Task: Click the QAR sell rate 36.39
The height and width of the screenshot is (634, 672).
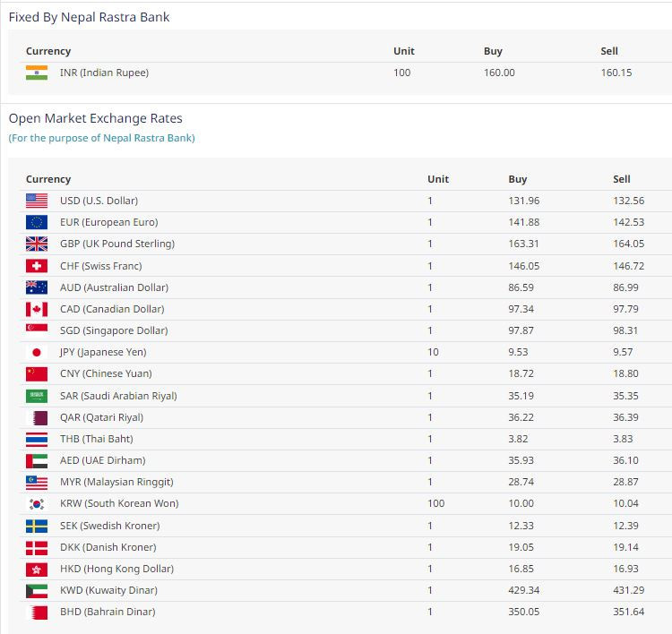Action: pos(625,417)
